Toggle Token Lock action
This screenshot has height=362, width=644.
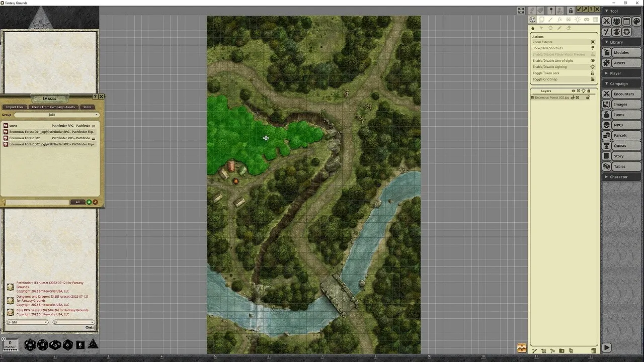pyautogui.click(x=564, y=73)
